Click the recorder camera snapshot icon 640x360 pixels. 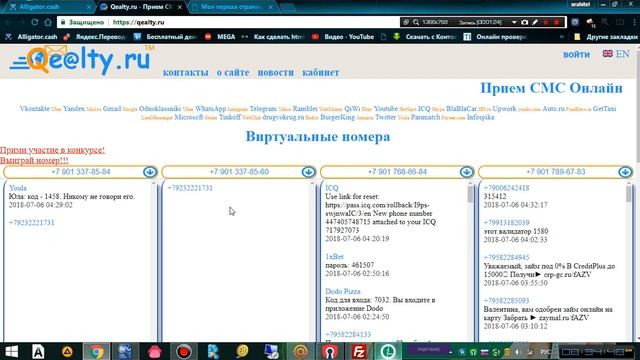coord(524,22)
